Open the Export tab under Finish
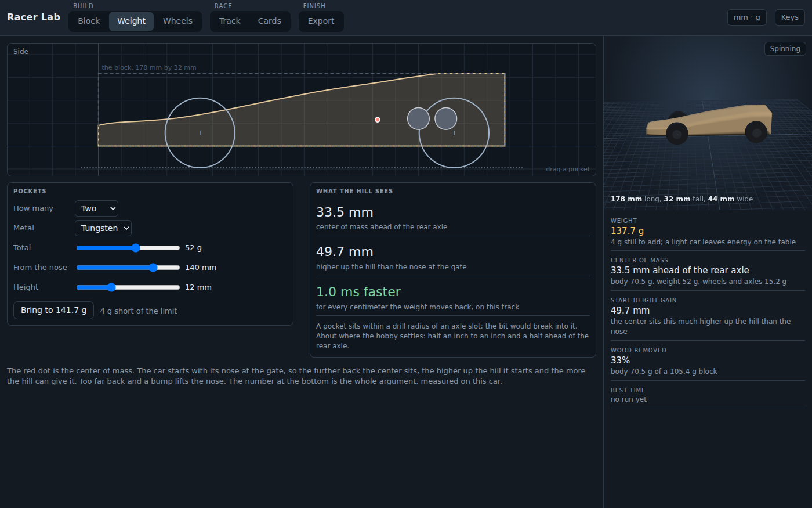812x508 pixels. pos(321,21)
